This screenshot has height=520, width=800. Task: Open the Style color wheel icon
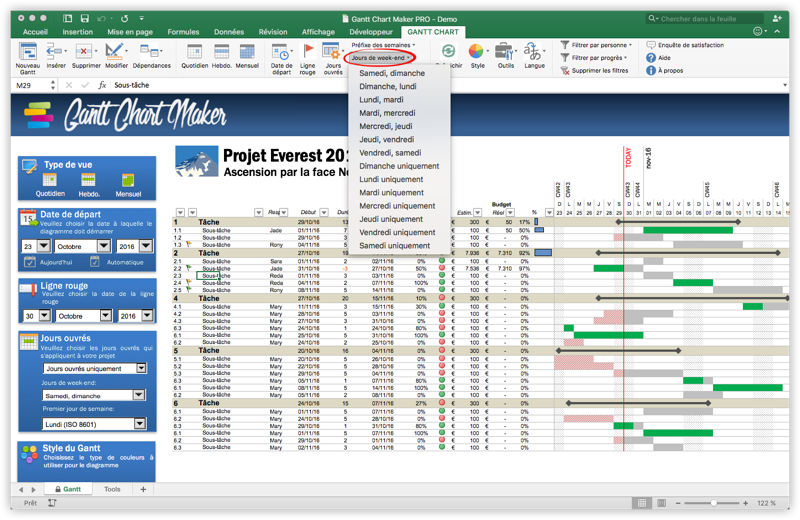pos(476,52)
